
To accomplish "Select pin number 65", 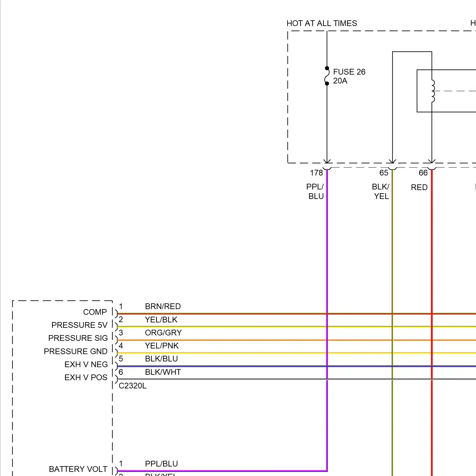I will click(384, 173).
